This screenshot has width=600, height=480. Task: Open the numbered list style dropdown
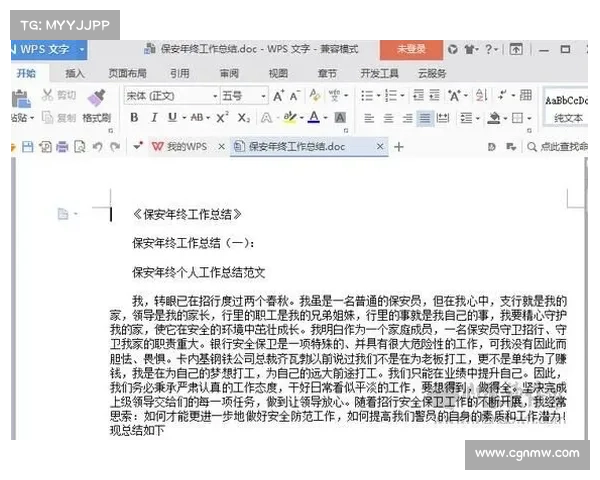coord(402,95)
